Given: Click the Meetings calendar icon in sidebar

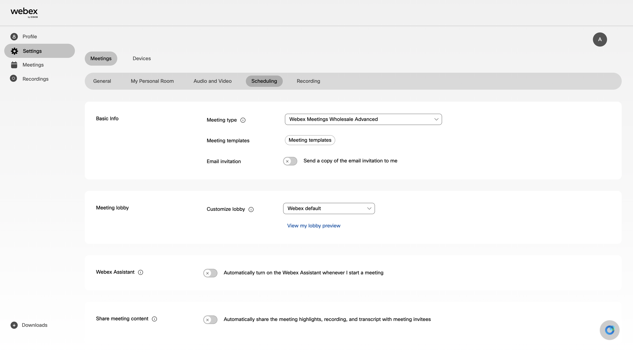Looking at the screenshot, I should [14, 65].
